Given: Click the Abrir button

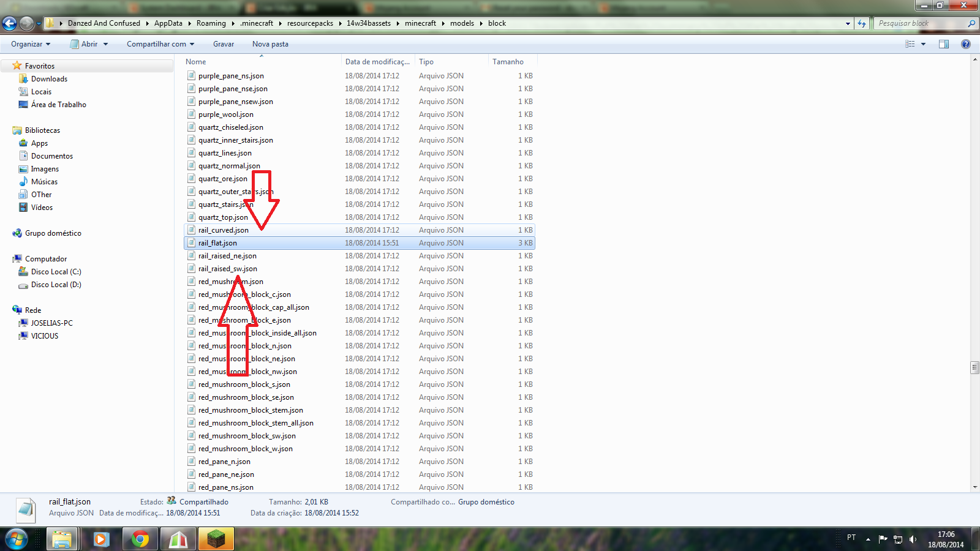Looking at the screenshot, I should tap(84, 44).
